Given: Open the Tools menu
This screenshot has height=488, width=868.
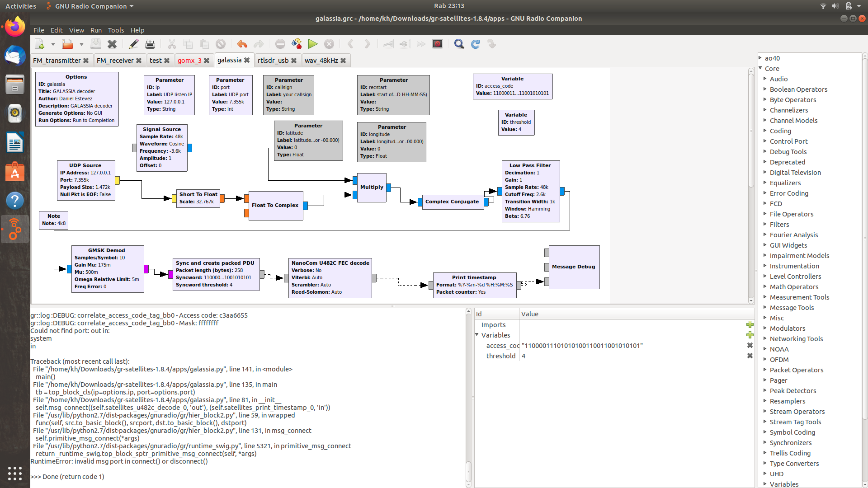Looking at the screenshot, I should pyautogui.click(x=116, y=30).
